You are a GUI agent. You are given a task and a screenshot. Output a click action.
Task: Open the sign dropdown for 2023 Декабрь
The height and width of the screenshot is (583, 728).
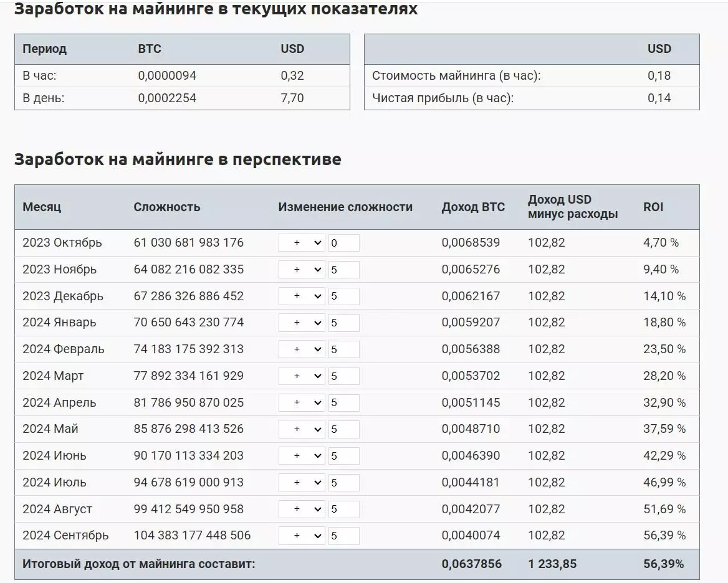(302, 296)
